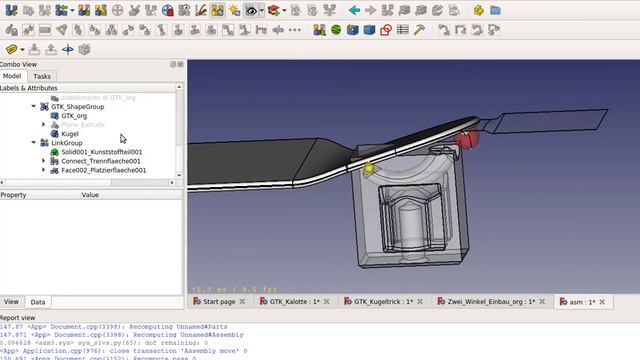
Task: Click the gray upload-tray icon
Action: pos(51,49)
